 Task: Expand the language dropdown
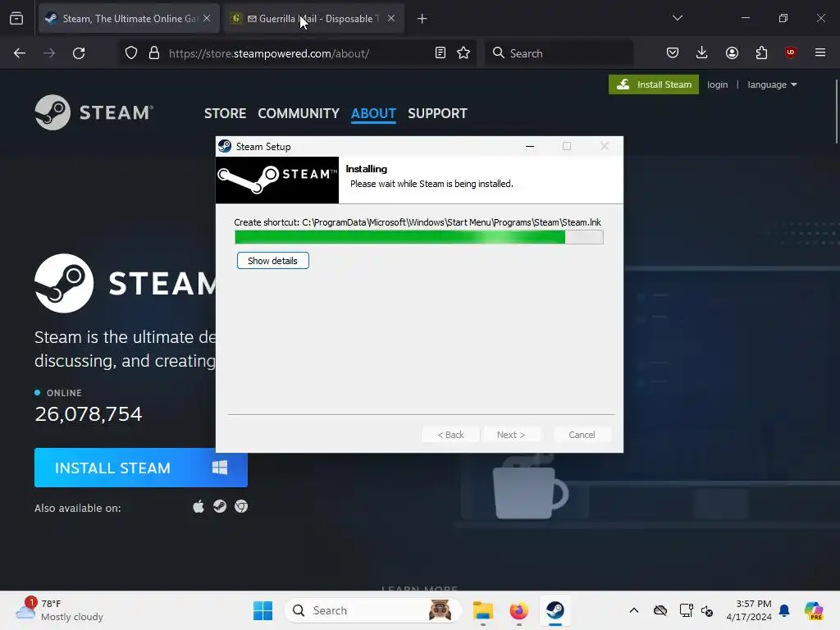(x=772, y=84)
